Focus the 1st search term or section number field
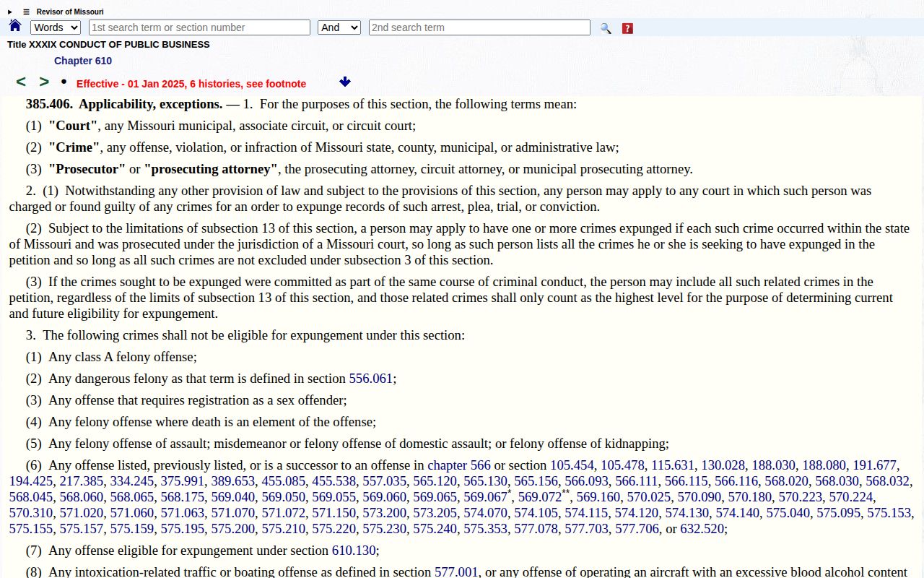The image size is (924, 578). tap(199, 27)
